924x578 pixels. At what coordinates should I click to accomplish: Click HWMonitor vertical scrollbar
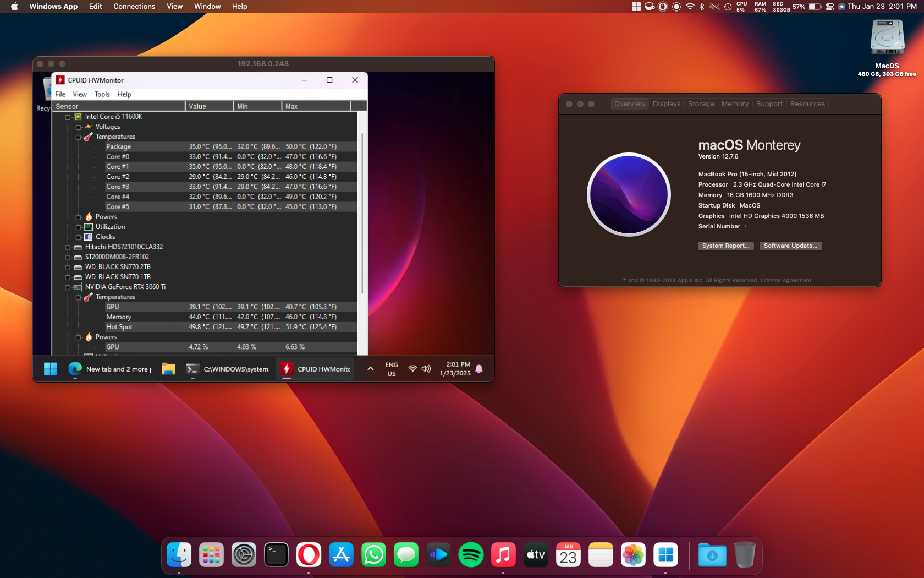(362, 214)
